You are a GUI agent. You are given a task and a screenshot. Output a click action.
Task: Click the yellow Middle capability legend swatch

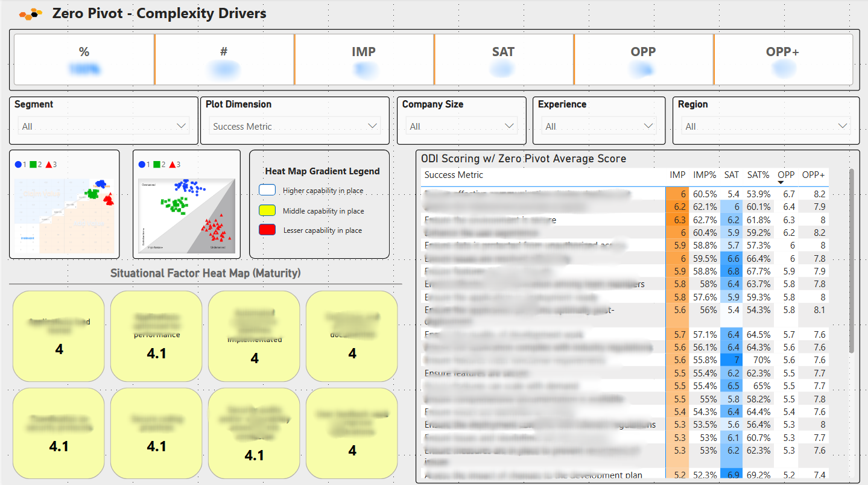(x=267, y=211)
